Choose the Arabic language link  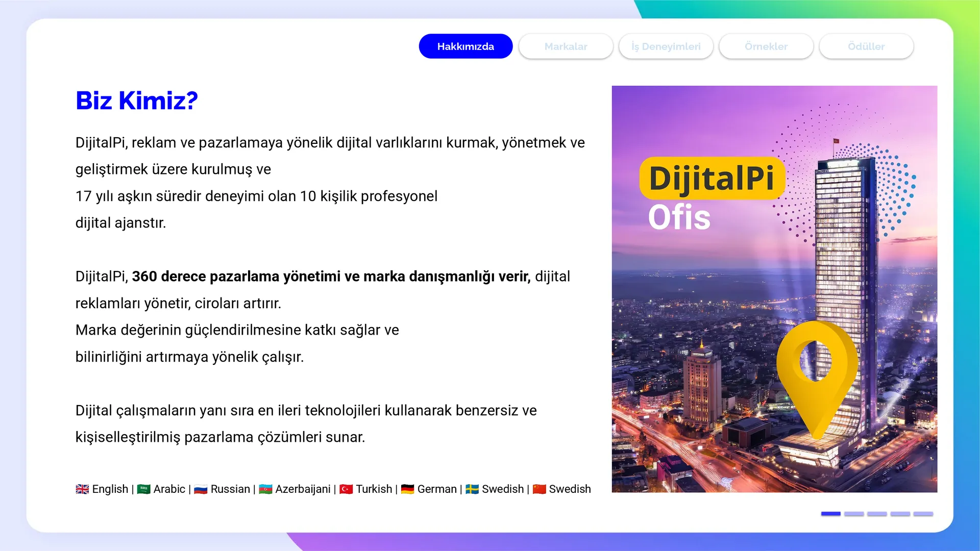(169, 489)
